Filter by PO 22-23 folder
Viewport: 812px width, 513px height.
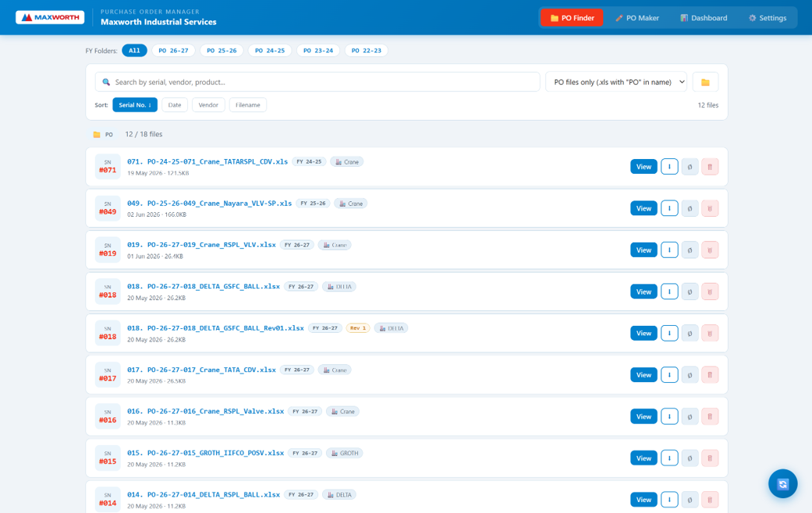[366, 50]
